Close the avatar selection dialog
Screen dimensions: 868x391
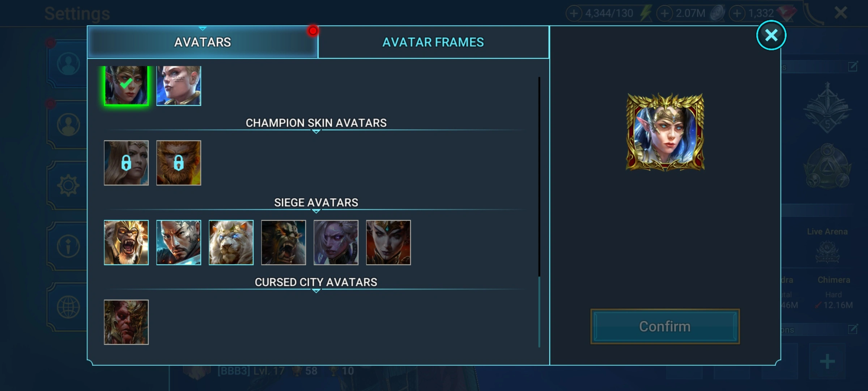tap(771, 35)
